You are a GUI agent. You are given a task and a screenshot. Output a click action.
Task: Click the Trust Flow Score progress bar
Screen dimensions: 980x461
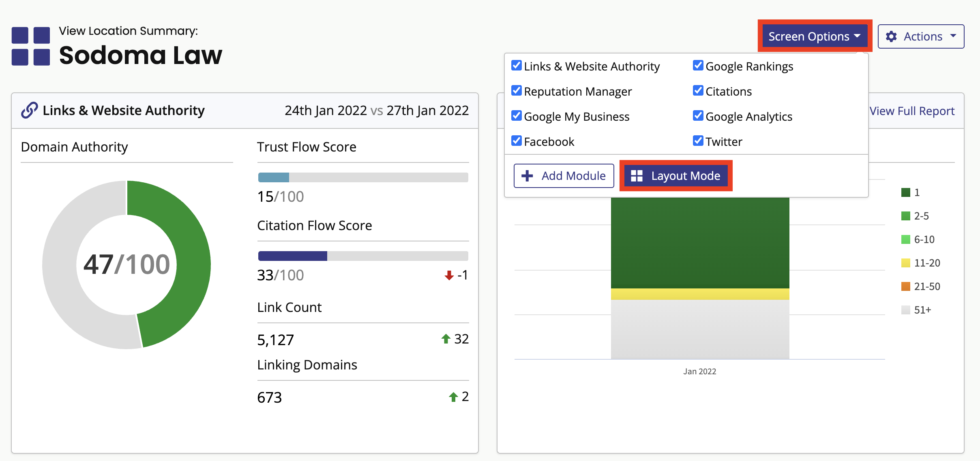coord(363,177)
